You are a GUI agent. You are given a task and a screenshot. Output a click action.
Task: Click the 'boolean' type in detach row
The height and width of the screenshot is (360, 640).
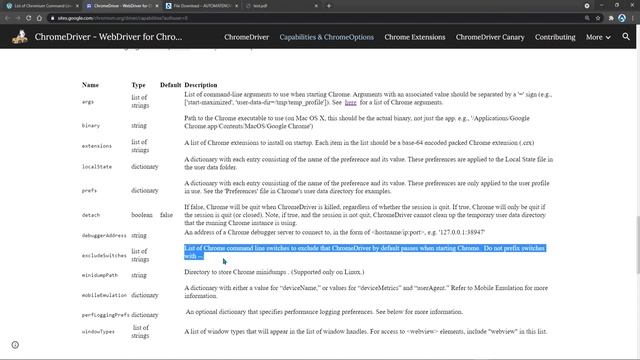142,215
